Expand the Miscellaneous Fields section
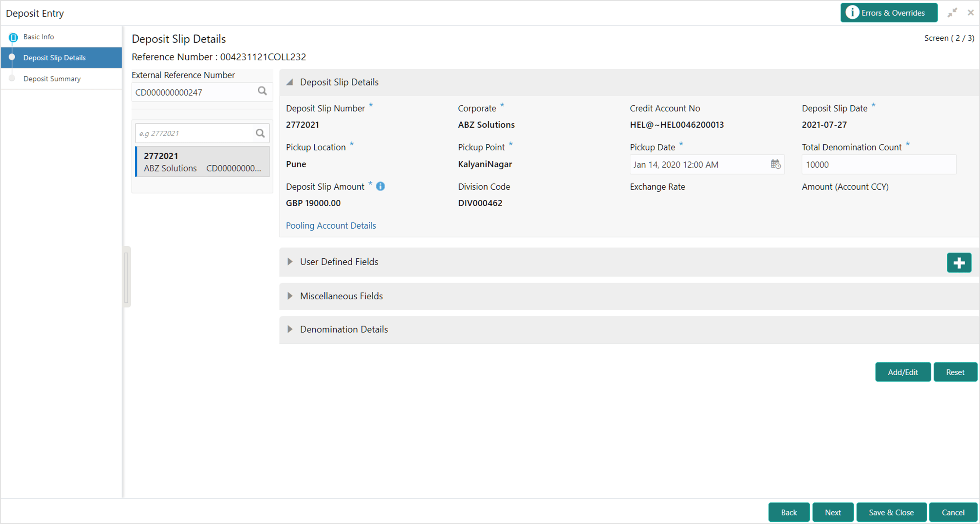 [290, 296]
